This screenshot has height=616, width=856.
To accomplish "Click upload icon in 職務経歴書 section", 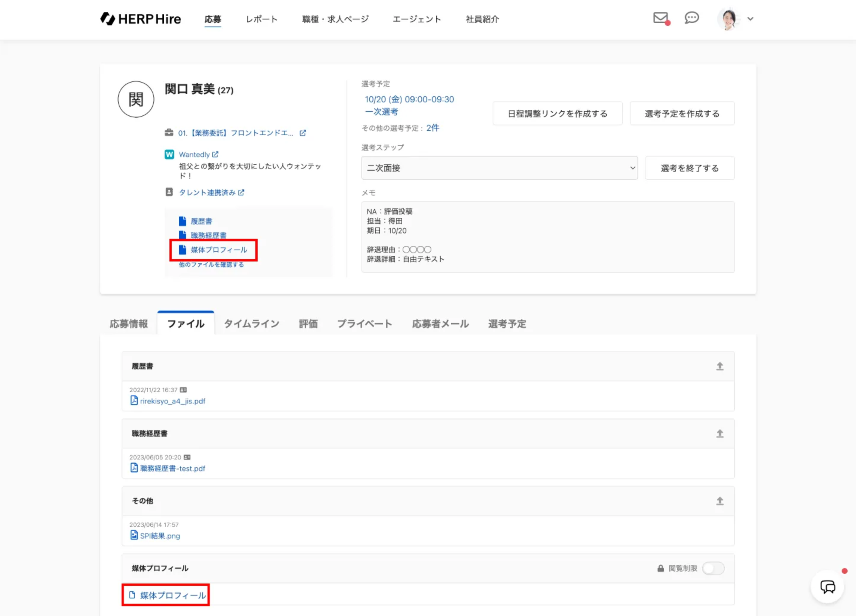I will tap(720, 434).
